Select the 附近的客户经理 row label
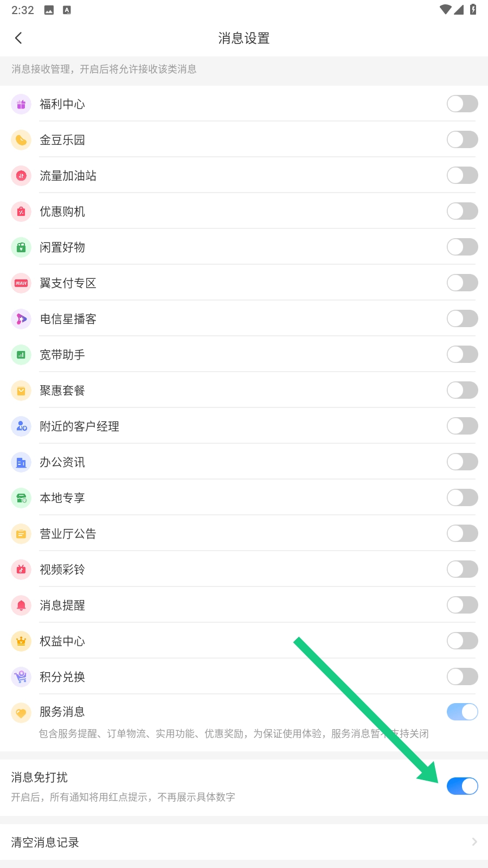The height and width of the screenshot is (868, 488). (79, 426)
